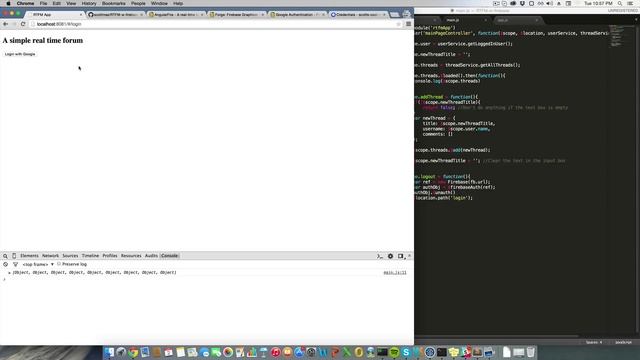Screen dimensions: 640x360
Task: Toggle device mode in DevTools
Action: (14, 256)
